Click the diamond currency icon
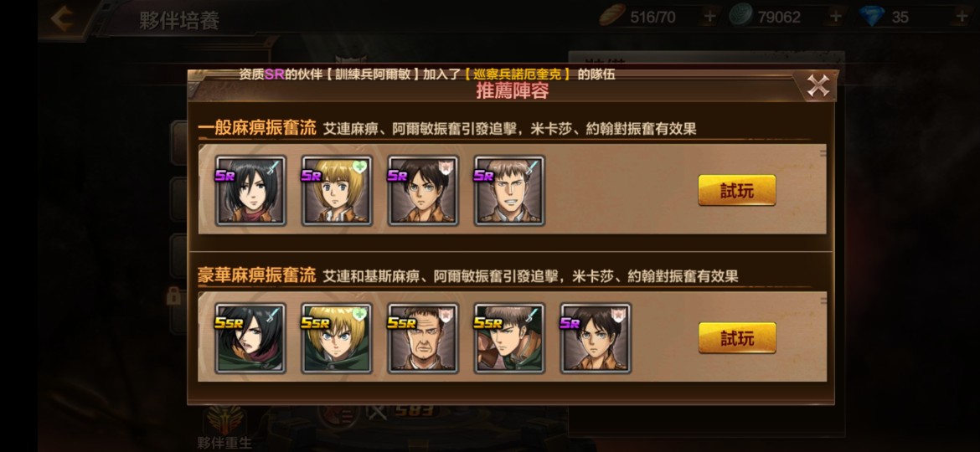Viewport: 980px width, 452px height. (872, 17)
